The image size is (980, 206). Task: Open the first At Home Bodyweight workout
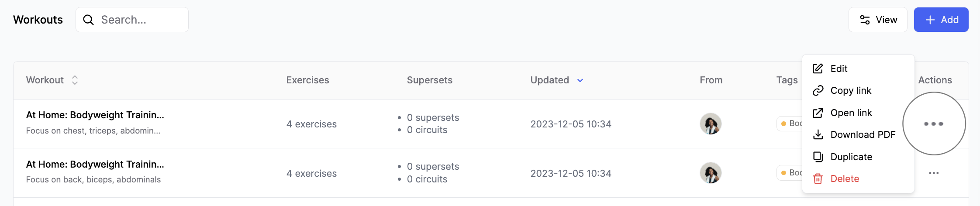(95, 115)
